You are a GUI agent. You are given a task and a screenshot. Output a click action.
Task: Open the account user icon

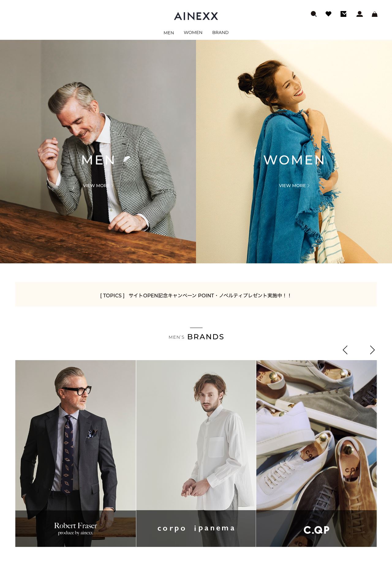(360, 14)
